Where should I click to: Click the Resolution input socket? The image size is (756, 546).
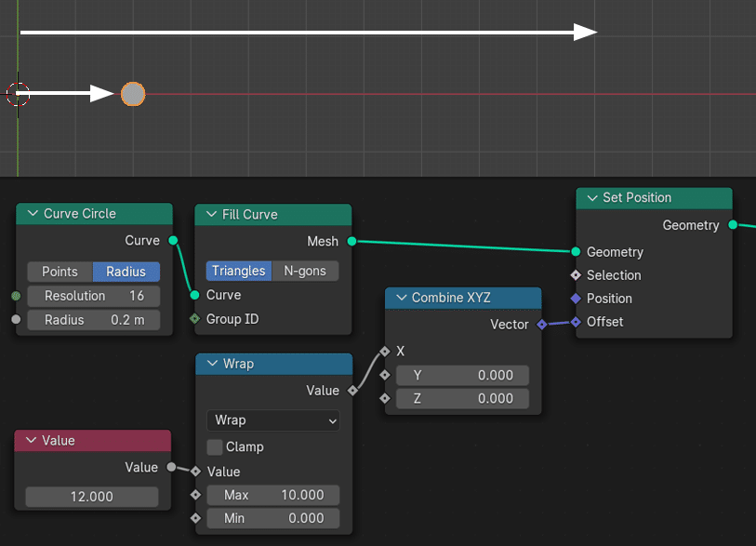tap(16, 296)
